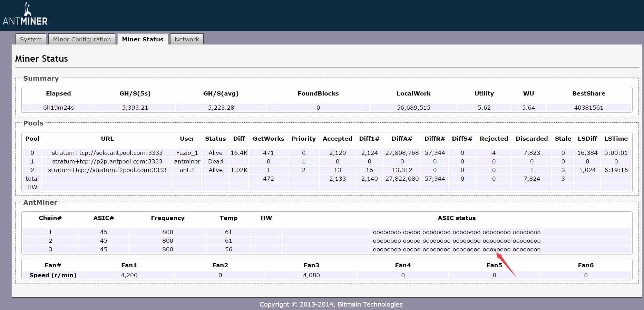
Task: Switch to Miner Configuration tab
Action: (x=82, y=39)
